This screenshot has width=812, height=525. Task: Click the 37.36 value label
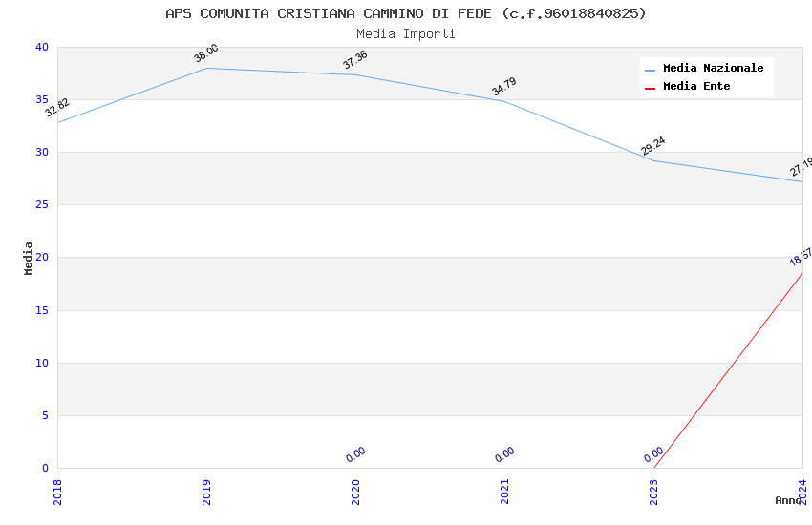pos(355,60)
